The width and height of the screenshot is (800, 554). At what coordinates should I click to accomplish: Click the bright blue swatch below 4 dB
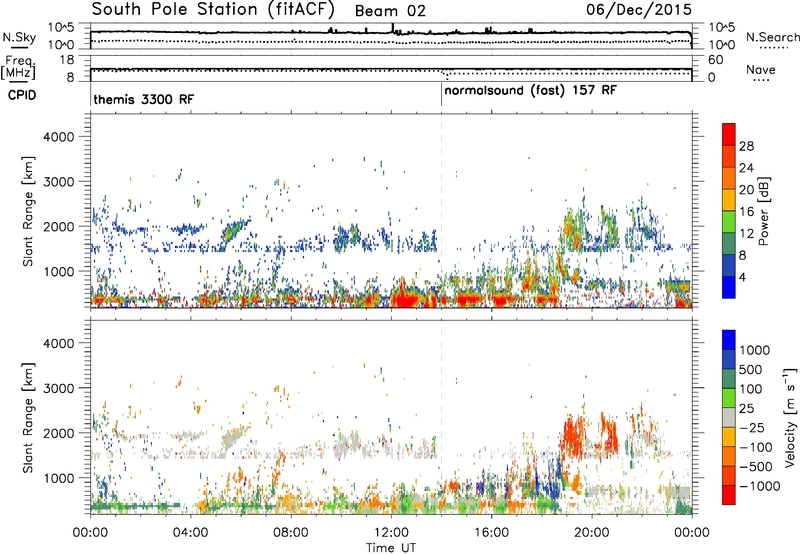729,287
